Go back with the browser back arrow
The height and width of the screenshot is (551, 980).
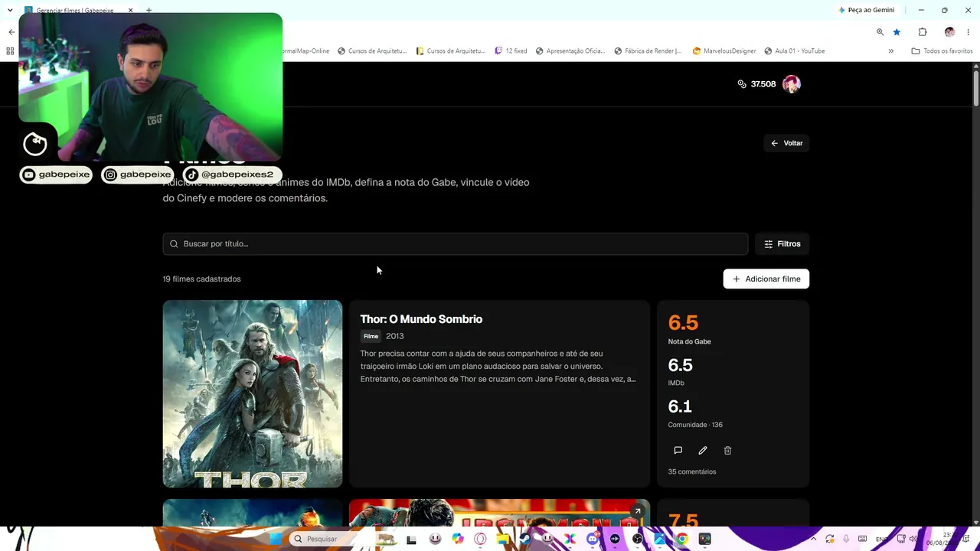pos(11,32)
